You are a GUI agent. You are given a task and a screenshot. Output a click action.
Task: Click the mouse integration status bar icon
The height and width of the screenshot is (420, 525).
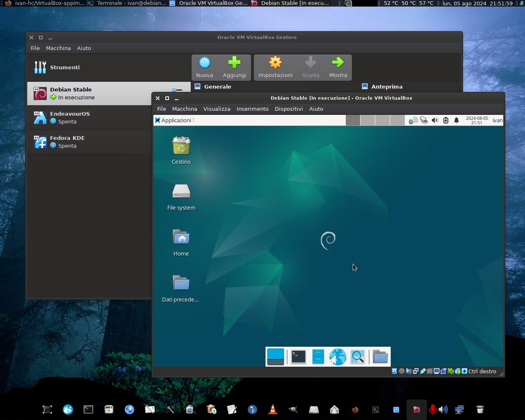point(457,371)
